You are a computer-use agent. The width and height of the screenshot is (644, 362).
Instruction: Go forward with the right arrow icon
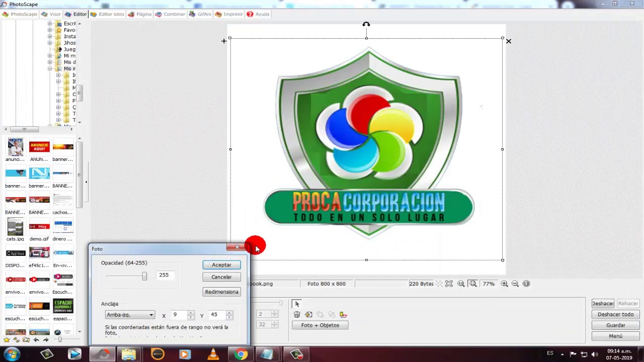(x=46, y=340)
